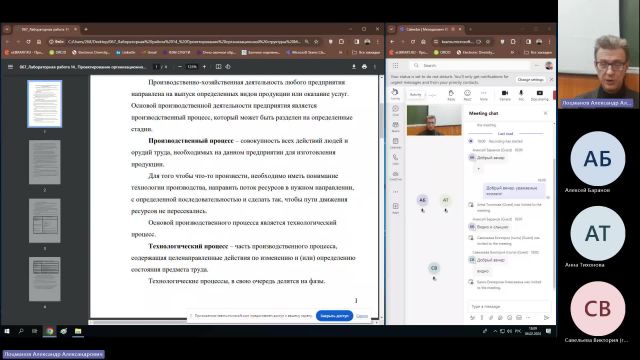
Task: Open the LinkedIn bookmark in the bookmarks bar
Action: tap(126, 53)
